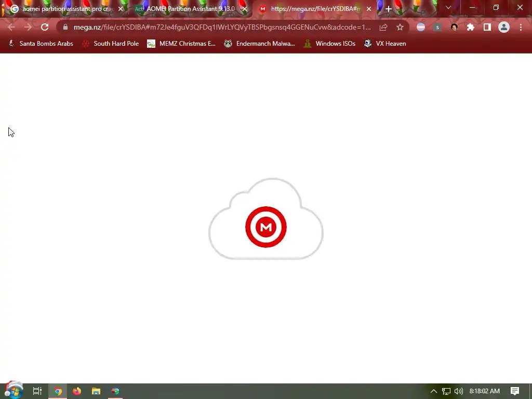Click the gray S extension icon
The height and width of the screenshot is (399, 532).
point(437,27)
